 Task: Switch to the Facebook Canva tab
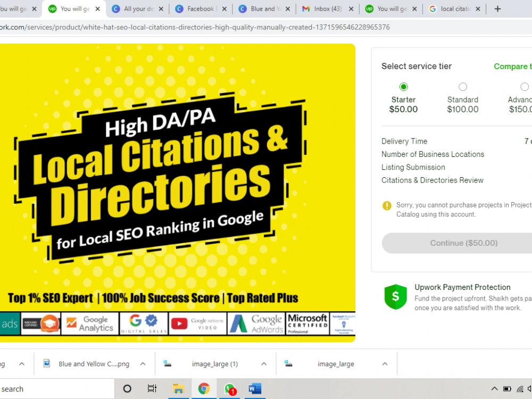pos(201,9)
